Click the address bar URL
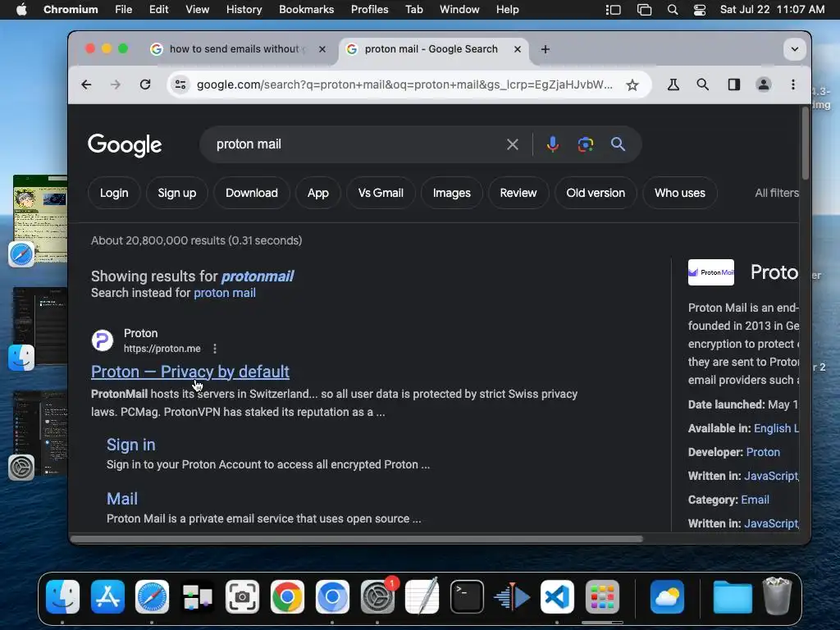 (404, 84)
